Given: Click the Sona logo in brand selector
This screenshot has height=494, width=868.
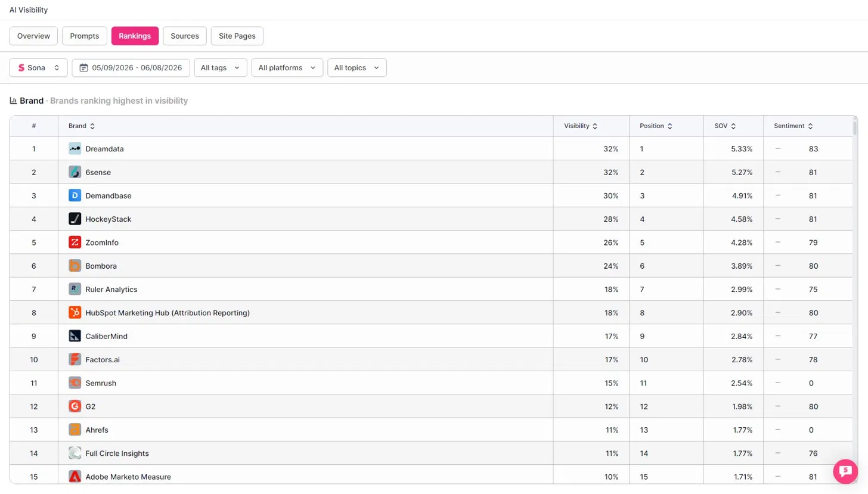Looking at the screenshot, I should tap(21, 68).
